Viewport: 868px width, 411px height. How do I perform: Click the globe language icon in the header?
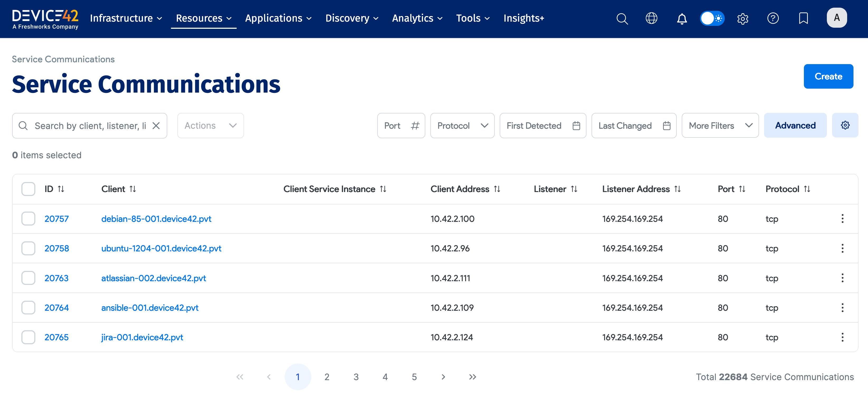click(x=651, y=18)
